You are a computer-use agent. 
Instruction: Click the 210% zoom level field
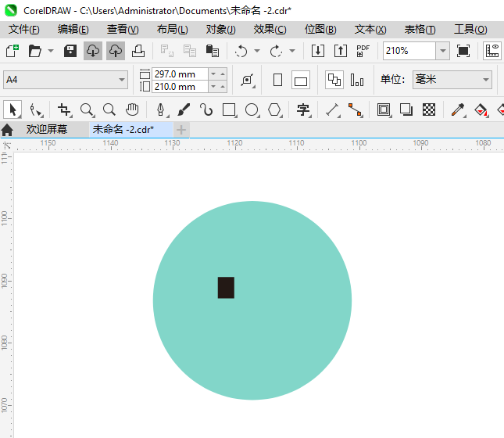pos(409,51)
